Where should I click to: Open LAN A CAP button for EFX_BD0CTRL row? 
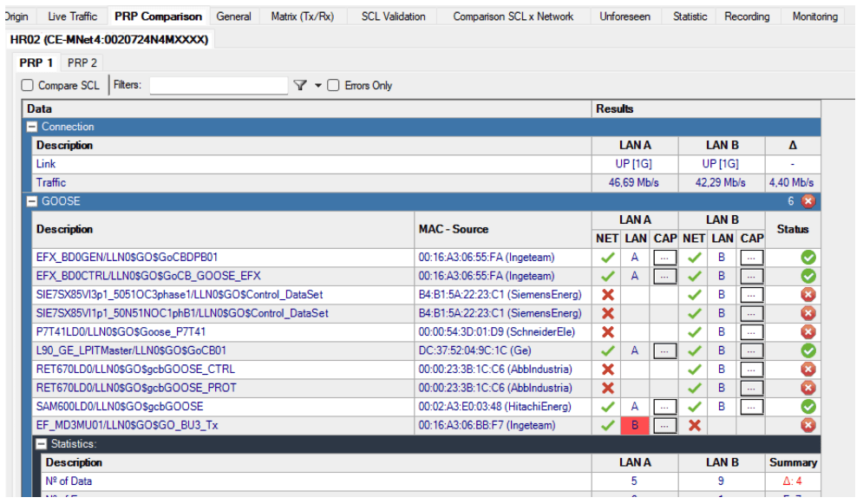click(664, 277)
